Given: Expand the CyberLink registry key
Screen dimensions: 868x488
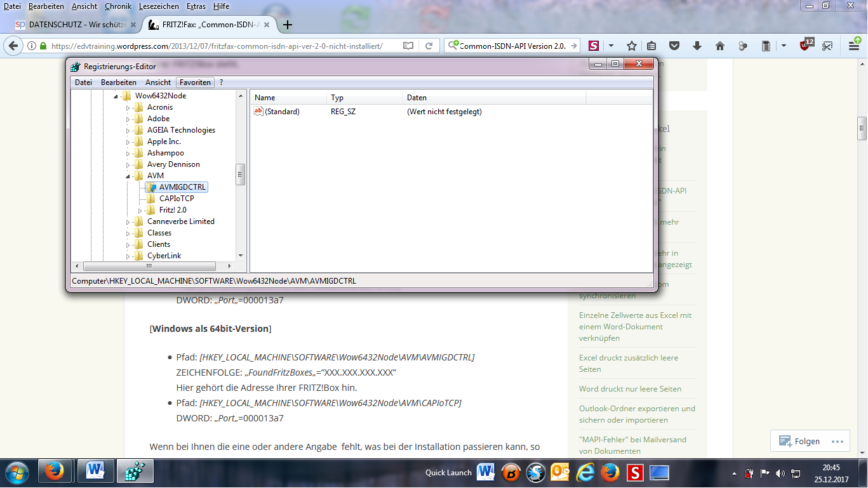Looking at the screenshot, I should tap(128, 256).
